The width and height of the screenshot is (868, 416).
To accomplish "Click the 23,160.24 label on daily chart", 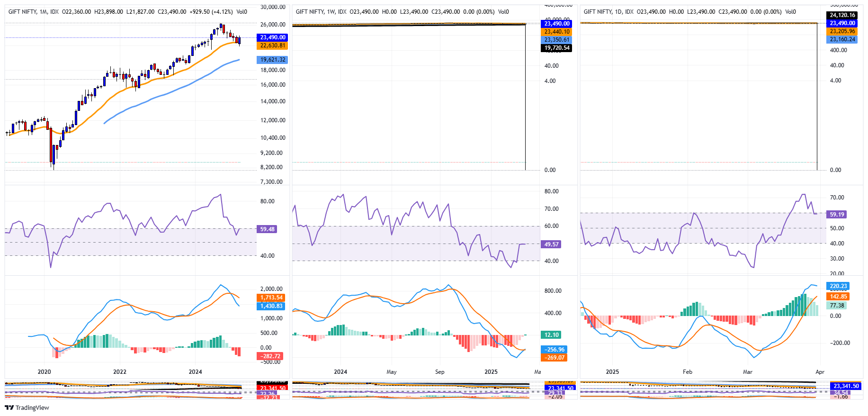I will pos(842,39).
